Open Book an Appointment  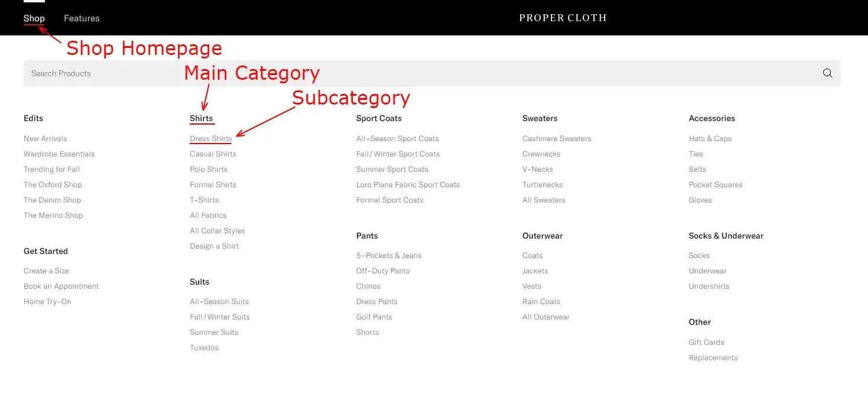61,286
